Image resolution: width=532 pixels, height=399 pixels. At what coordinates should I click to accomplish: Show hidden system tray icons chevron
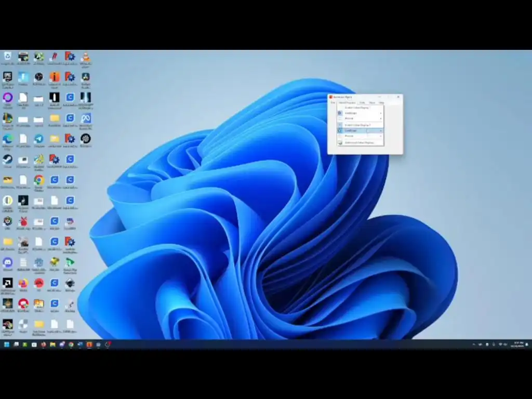pyautogui.click(x=474, y=344)
